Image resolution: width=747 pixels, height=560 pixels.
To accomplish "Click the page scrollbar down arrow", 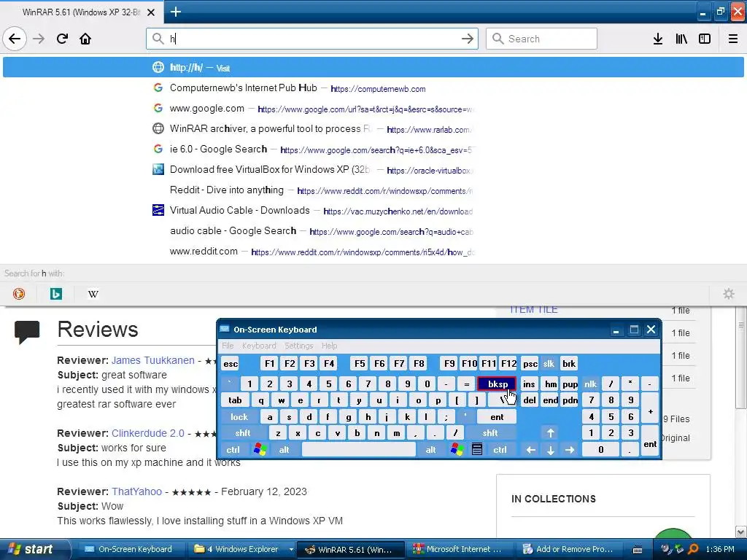I will 741,532.
